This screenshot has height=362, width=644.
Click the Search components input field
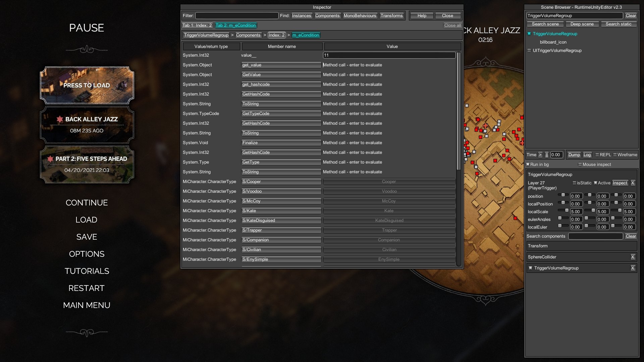(x=595, y=236)
